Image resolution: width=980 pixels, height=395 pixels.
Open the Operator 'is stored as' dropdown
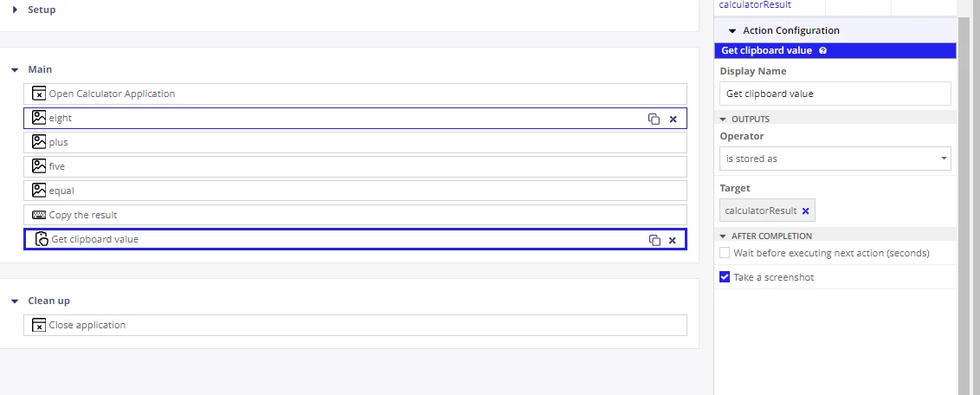835,159
